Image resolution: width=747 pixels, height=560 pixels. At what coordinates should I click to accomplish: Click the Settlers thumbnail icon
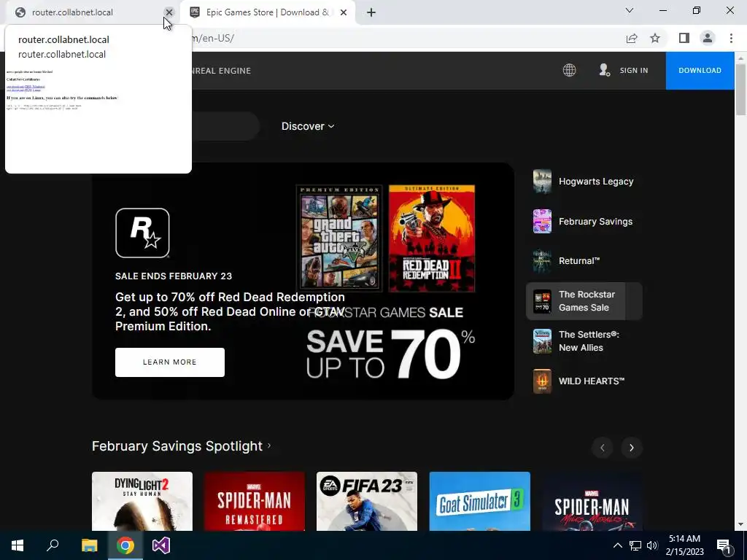[x=542, y=341]
